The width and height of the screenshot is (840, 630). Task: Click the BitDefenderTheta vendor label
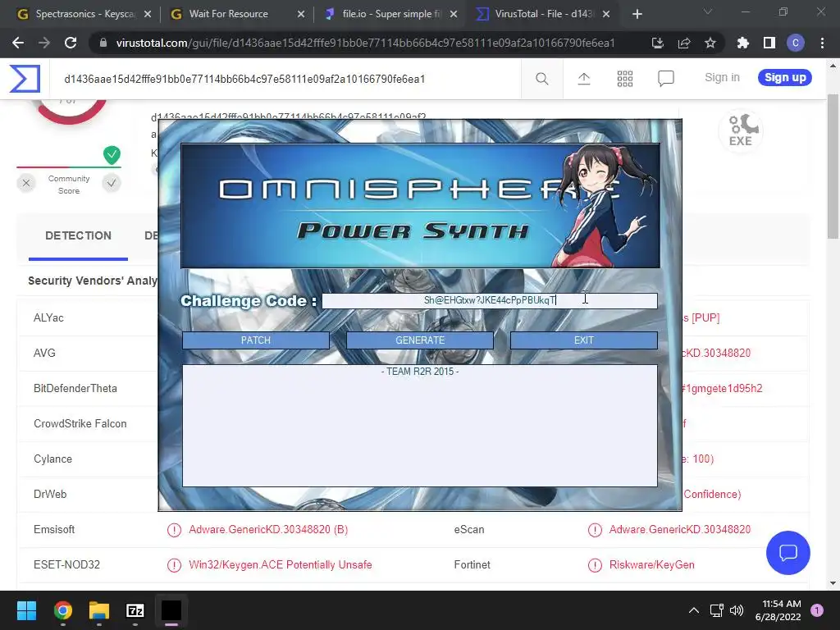coord(75,388)
